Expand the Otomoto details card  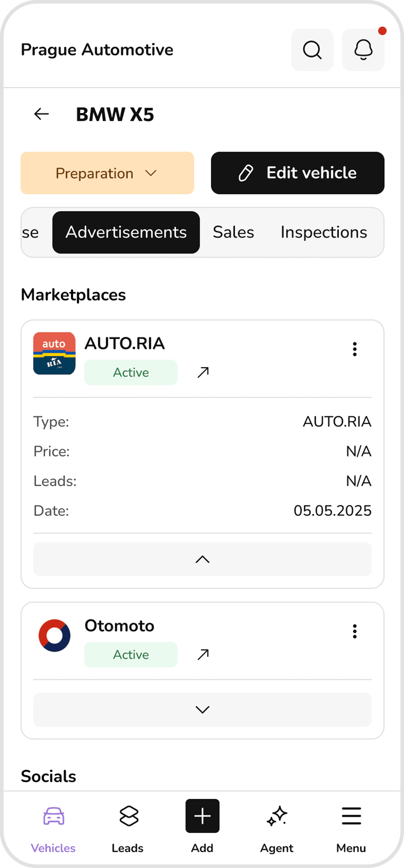pyautogui.click(x=202, y=710)
